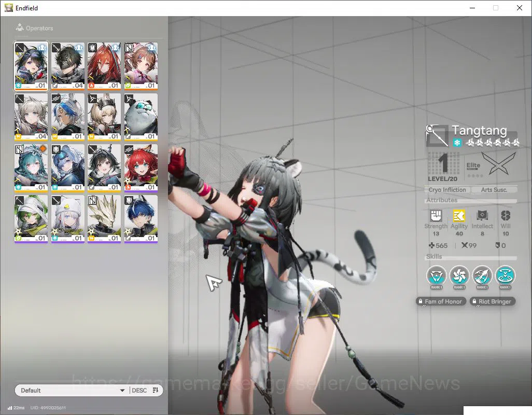Viewport: 532px width, 415px height.
Task: Select the blue-goggled bear-eared operator card
Action: tap(67, 168)
